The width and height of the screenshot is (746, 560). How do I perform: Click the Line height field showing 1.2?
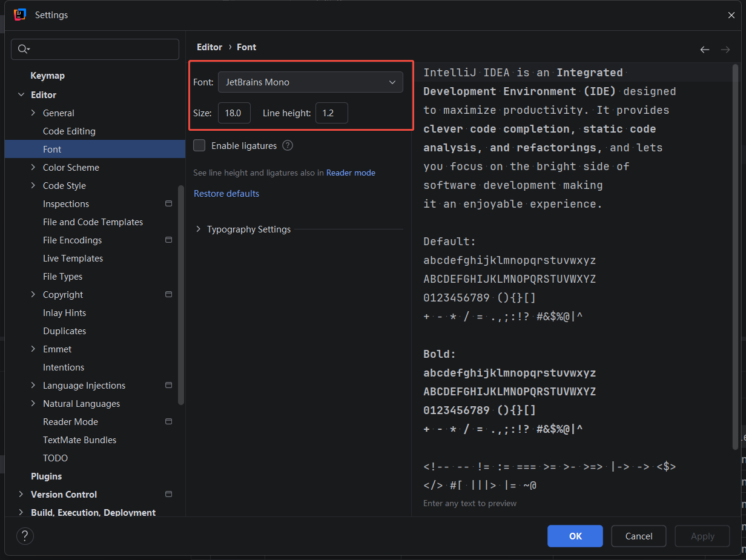[332, 113]
